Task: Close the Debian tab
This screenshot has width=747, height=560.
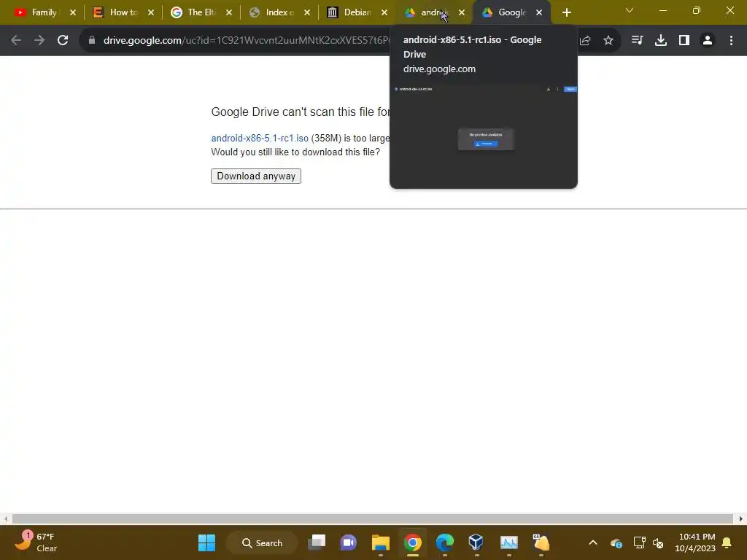Action: 384,12
